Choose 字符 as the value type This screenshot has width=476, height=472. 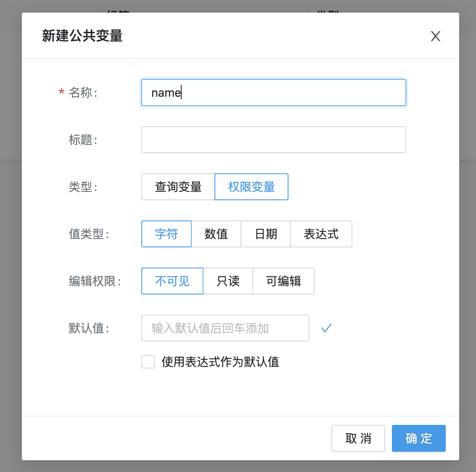pos(167,234)
